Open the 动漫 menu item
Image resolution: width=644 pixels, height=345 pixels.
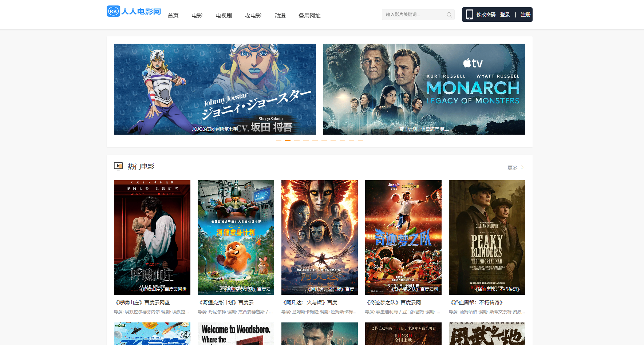tap(280, 15)
